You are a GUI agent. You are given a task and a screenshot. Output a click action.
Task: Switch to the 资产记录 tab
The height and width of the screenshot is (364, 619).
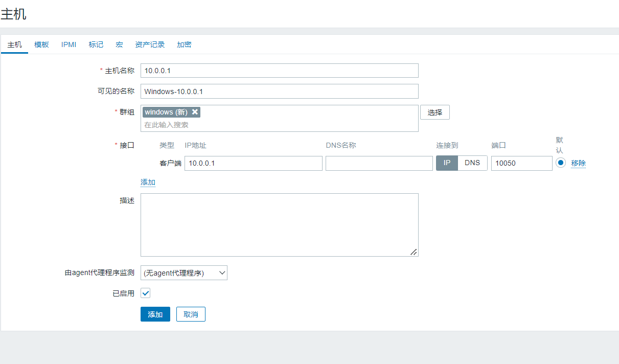point(150,44)
